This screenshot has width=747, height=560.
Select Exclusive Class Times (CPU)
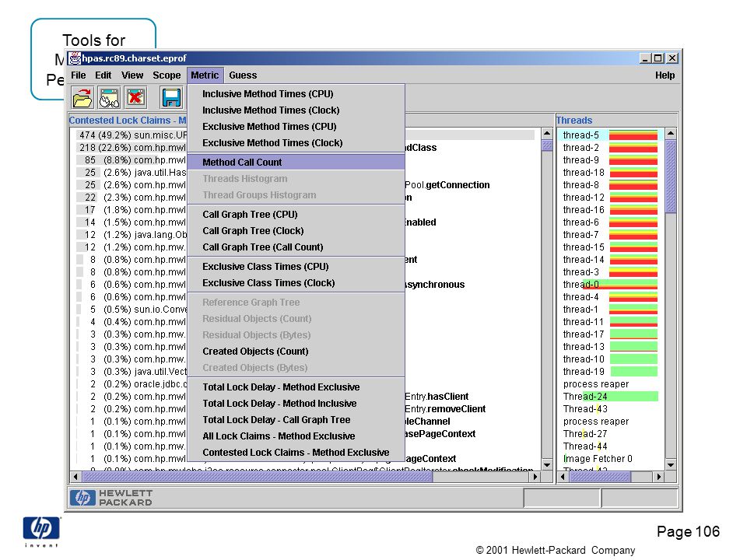296,267
